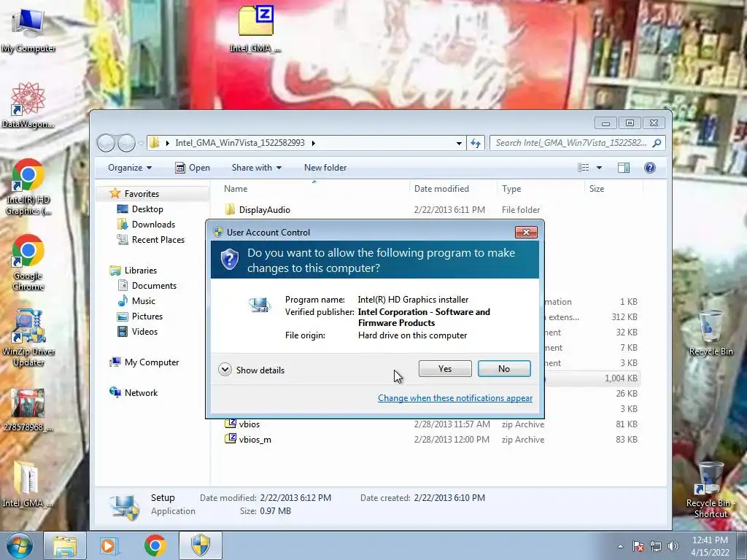
Task: Select Favorites in the navigation pane
Action: [x=142, y=194]
